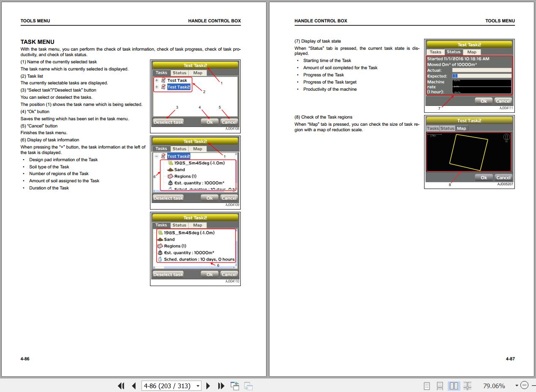Open the page number dropdown list
This screenshot has height=392, width=536.
click(x=198, y=386)
